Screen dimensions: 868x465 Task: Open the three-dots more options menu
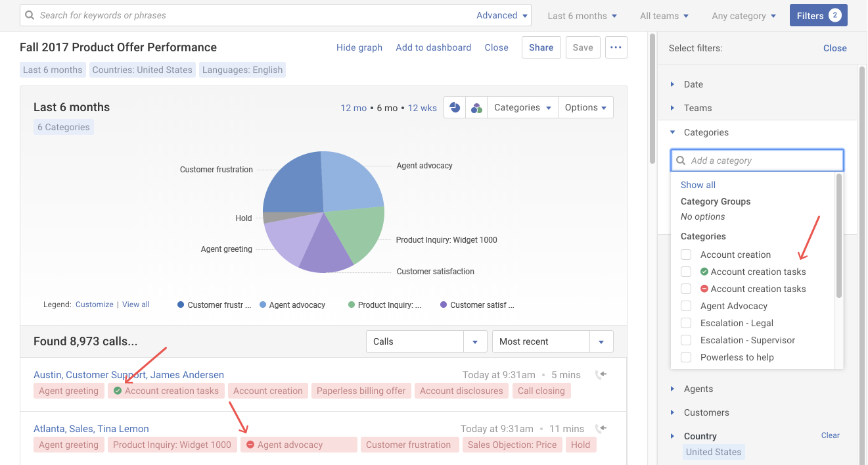point(616,47)
